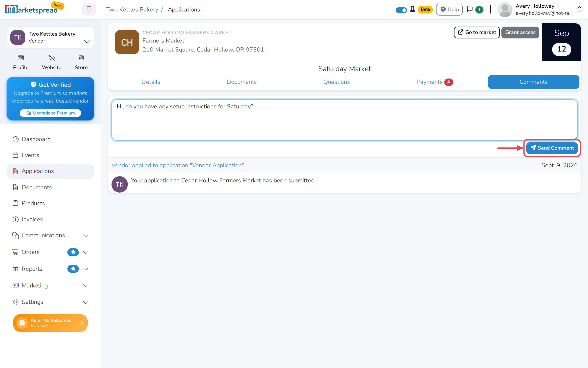Click the lab flask icon
This screenshot has height=368, width=588.
413,9
